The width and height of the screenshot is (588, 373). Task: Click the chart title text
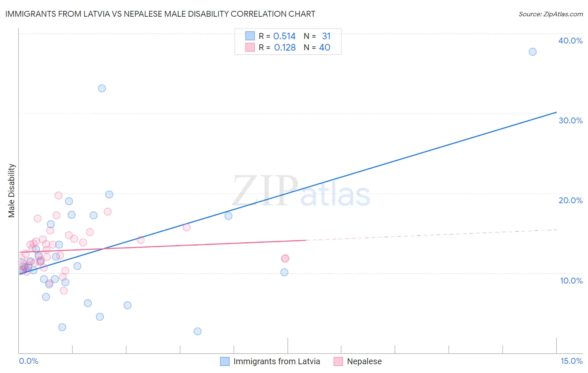tap(160, 14)
